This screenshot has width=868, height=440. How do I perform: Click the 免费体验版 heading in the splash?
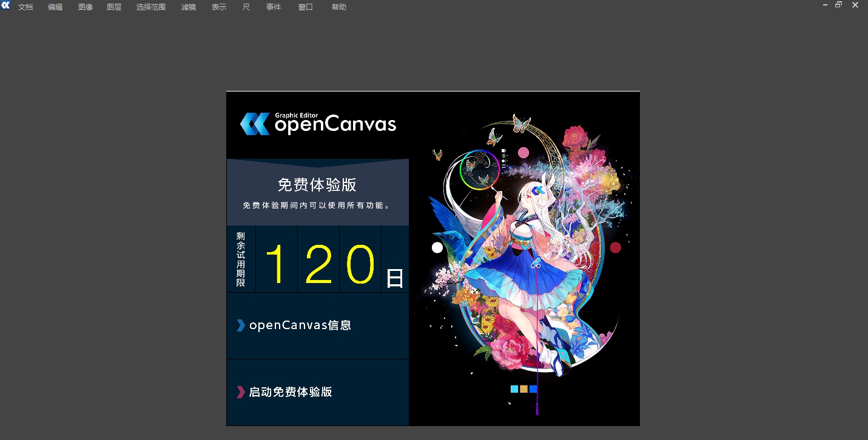tap(317, 185)
